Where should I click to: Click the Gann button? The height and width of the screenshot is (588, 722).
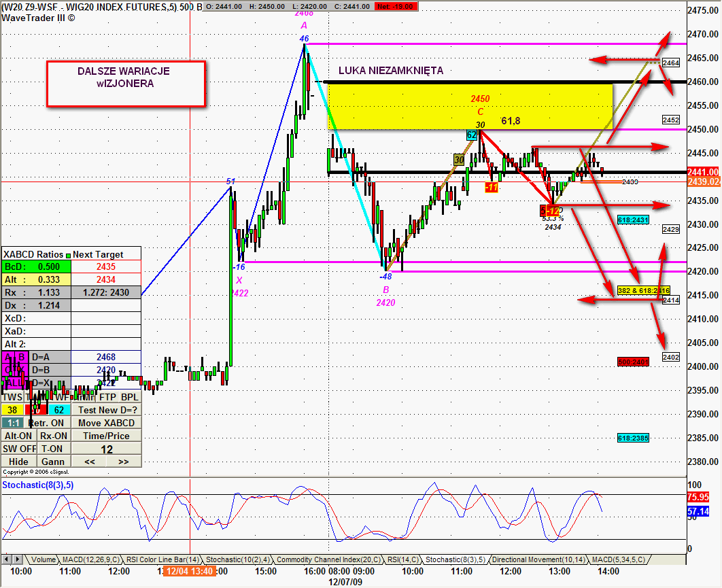53,462
